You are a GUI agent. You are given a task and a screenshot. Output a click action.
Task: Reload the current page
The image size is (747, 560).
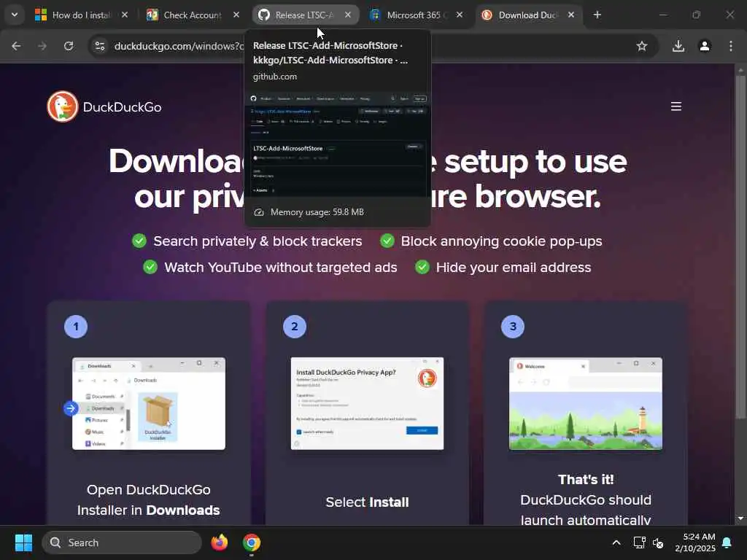click(x=69, y=46)
